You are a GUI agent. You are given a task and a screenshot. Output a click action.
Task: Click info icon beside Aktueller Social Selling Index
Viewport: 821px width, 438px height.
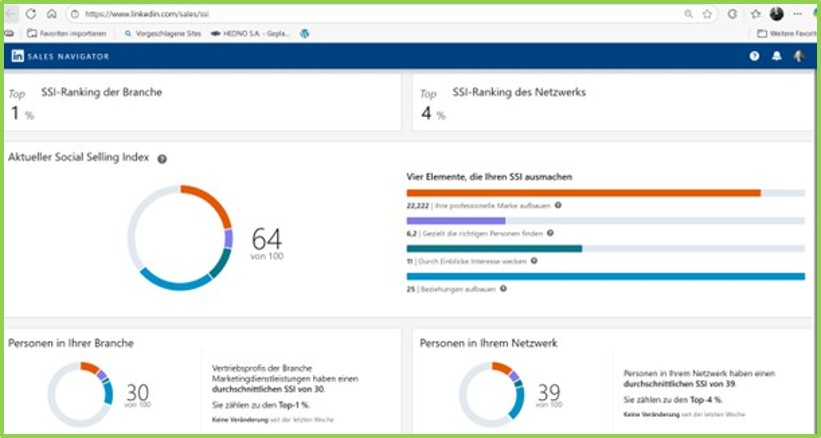162,159
